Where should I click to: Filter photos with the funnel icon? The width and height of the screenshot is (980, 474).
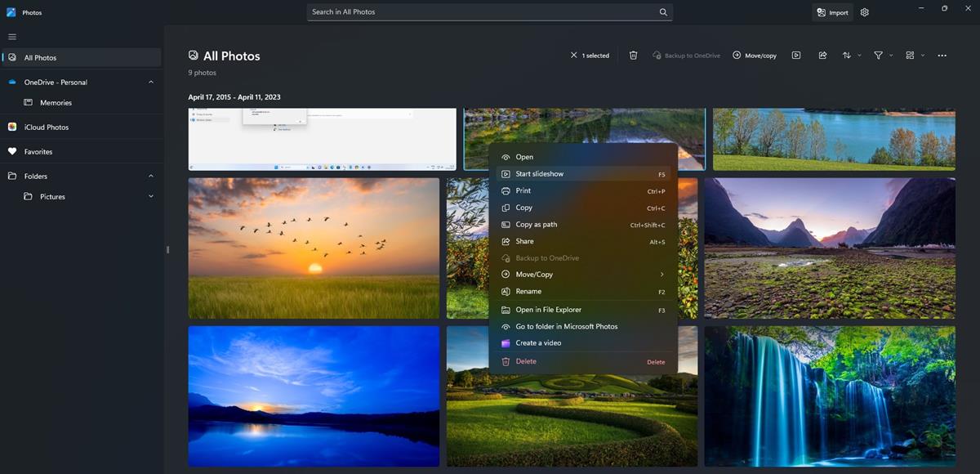pyautogui.click(x=878, y=55)
